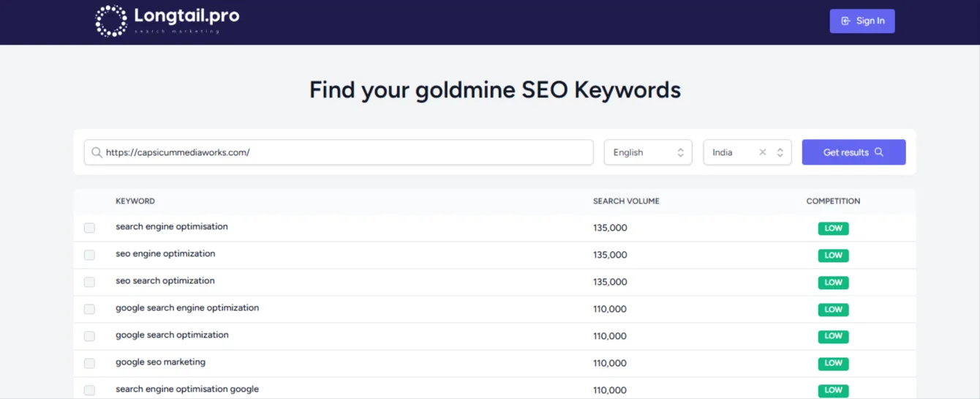Image resolution: width=980 pixels, height=399 pixels.
Task: Click the search icon on Get results
Action: click(x=879, y=152)
